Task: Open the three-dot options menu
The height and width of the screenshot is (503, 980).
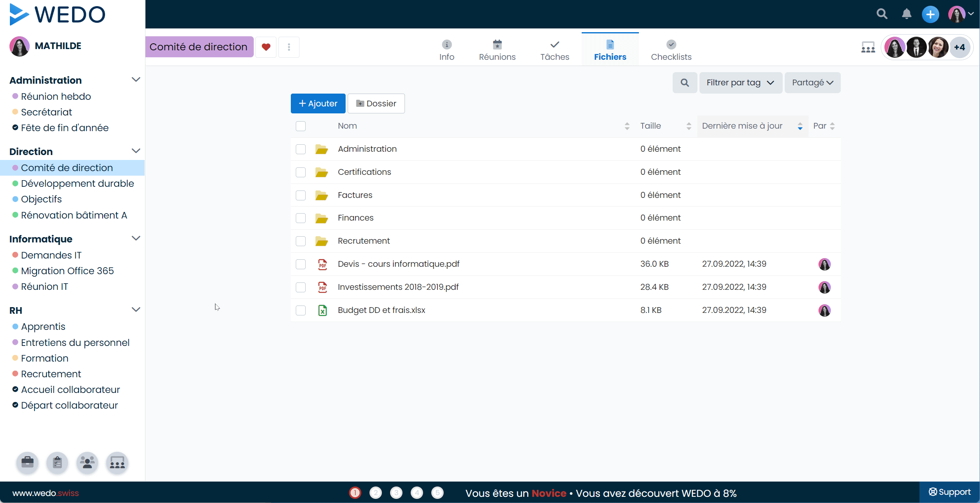Action: click(289, 47)
